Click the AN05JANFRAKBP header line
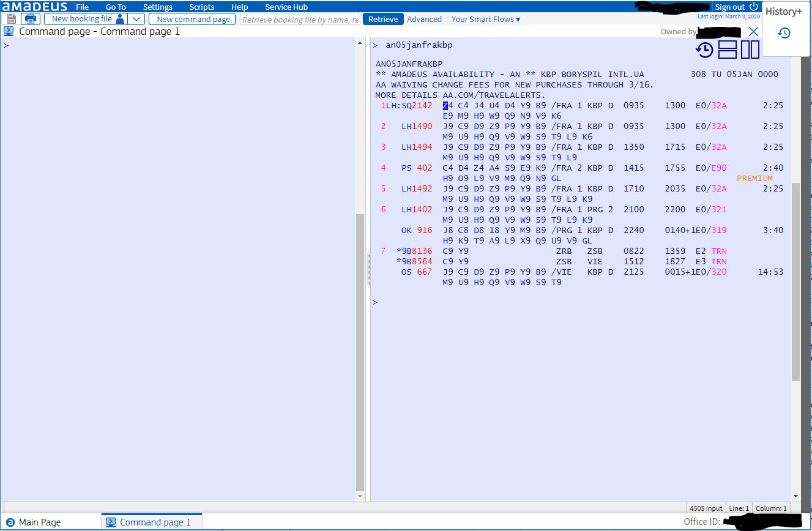The image size is (812, 531). 409,64
